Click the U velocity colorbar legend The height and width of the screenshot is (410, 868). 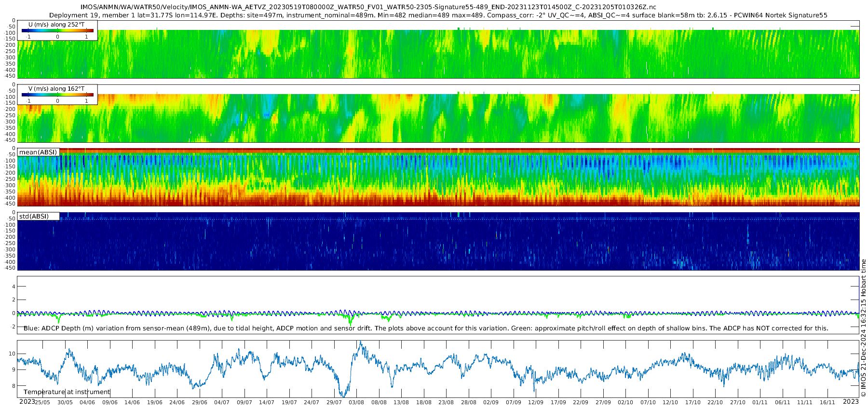pos(57,31)
